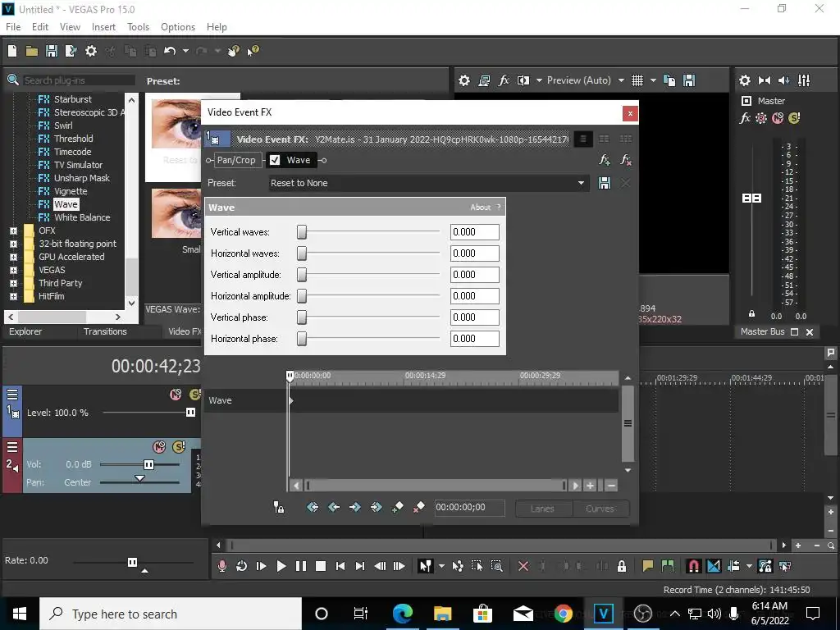Open the Options menu
Viewport: 840px width, 630px height.
pos(178,27)
